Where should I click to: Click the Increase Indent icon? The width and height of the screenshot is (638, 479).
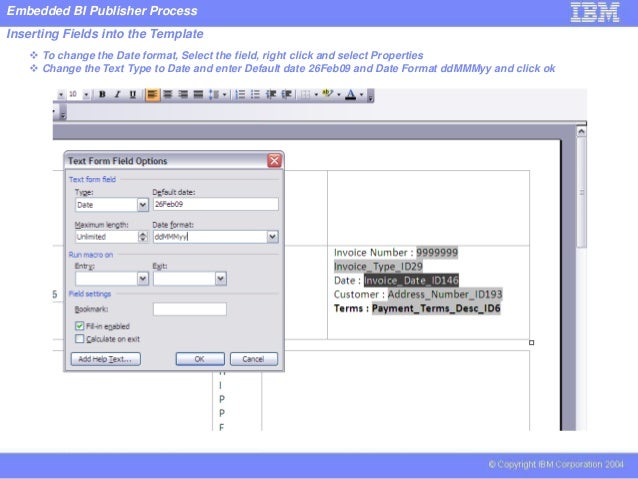287,94
